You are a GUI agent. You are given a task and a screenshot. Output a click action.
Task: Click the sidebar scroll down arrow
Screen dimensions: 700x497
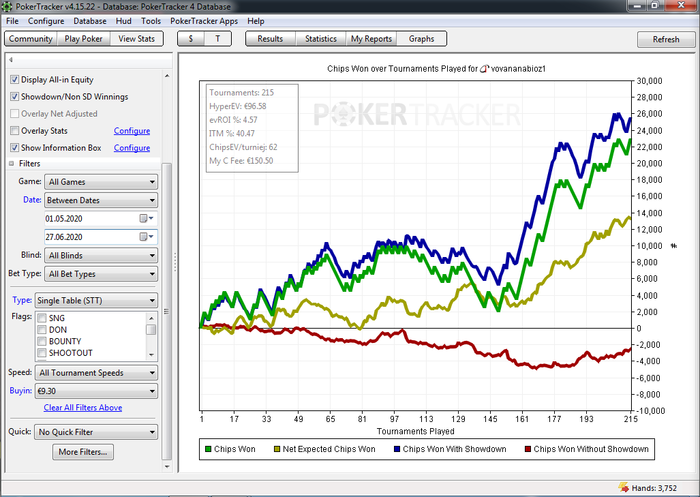[x=167, y=467]
